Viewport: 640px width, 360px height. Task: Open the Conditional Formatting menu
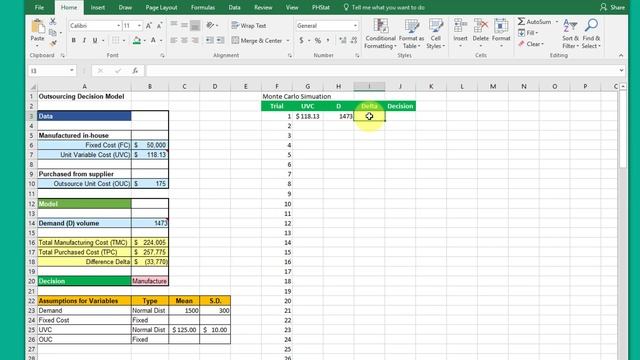point(380,34)
